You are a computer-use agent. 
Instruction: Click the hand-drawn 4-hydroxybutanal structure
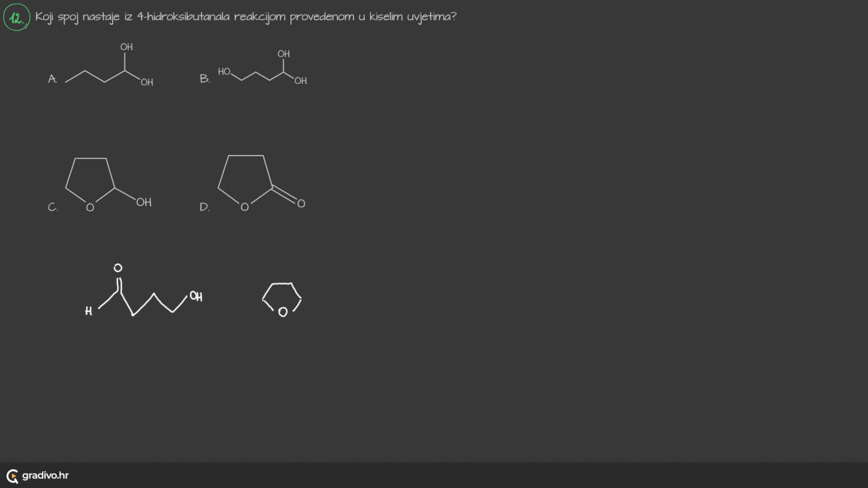click(x=144, y=290)
